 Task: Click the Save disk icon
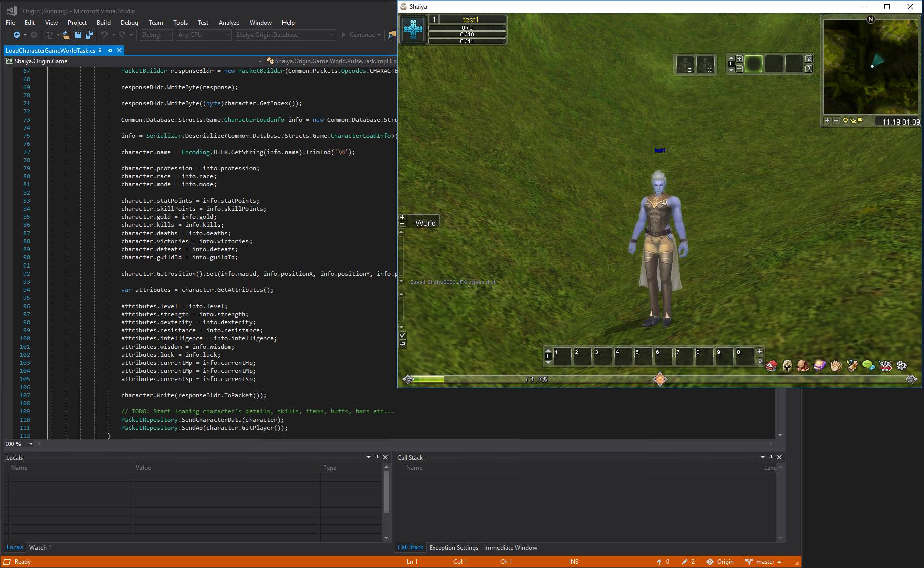78,35
